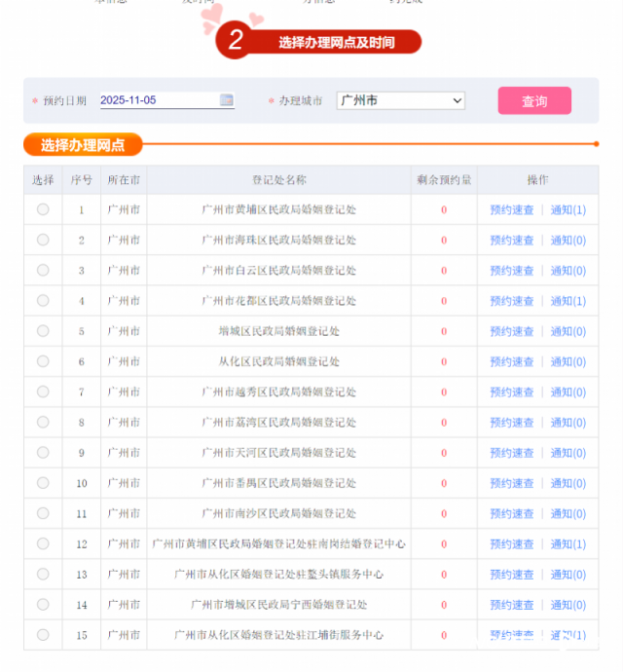
Task: Select radio button for row 3 白云区
Action: pyautogui.click(x=43, y=270)
